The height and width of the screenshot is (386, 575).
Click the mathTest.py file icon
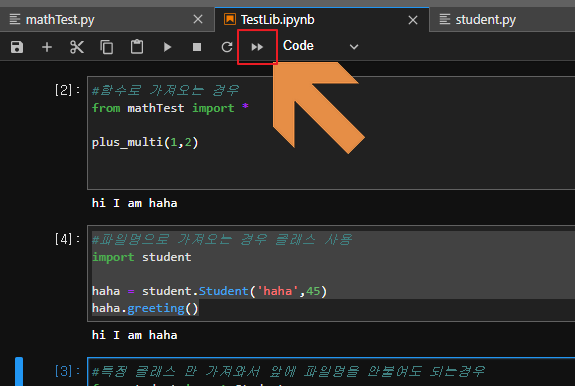click(x=15, y=19)
